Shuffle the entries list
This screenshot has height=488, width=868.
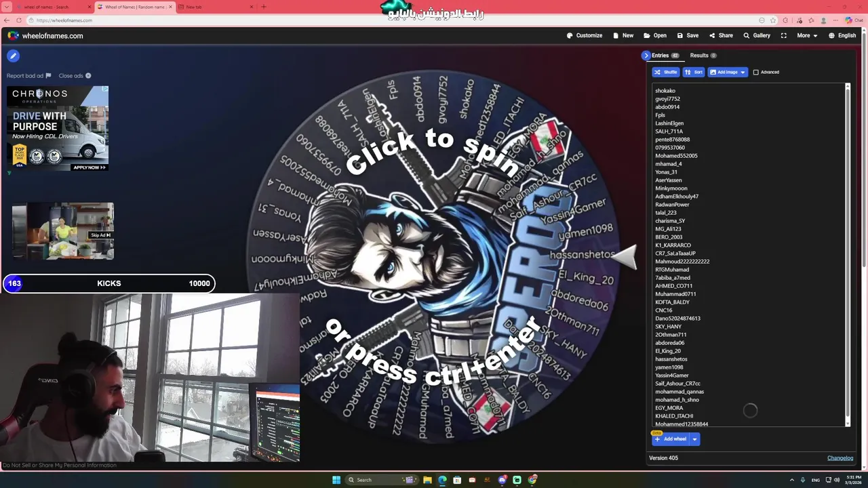click(666, 72)
